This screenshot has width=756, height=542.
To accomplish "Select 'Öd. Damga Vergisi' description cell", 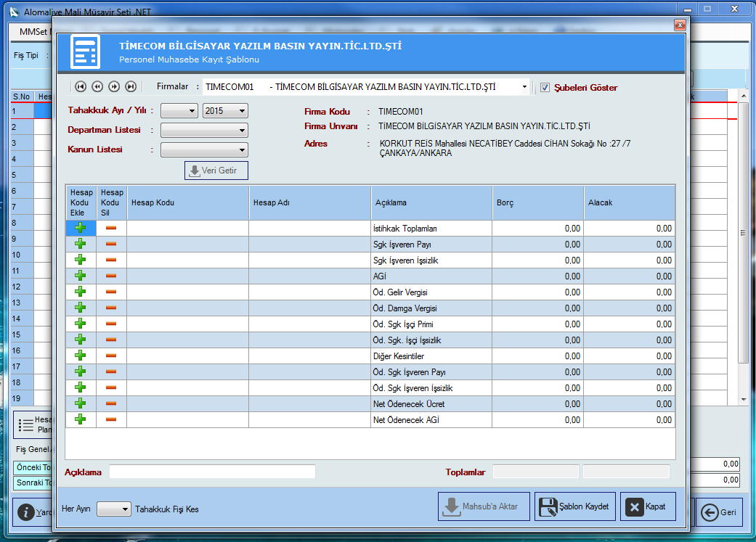I will pos(431,308).
